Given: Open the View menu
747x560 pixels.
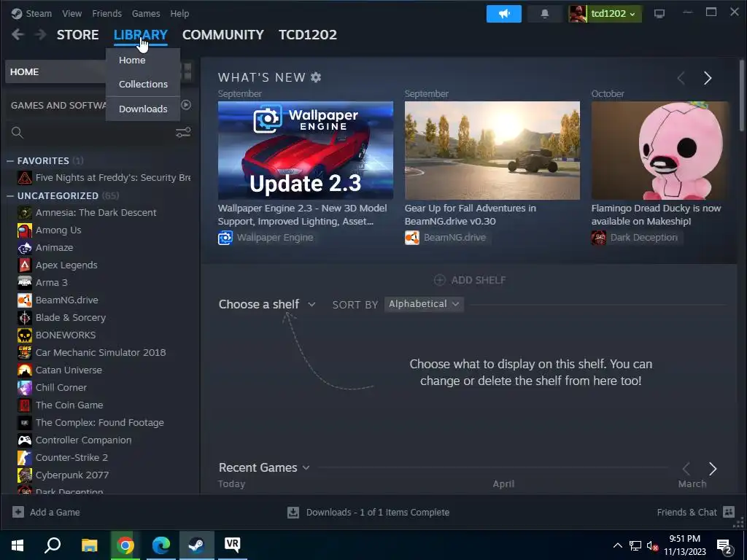Looking at the screenshot, I should [x=72, y=14].
